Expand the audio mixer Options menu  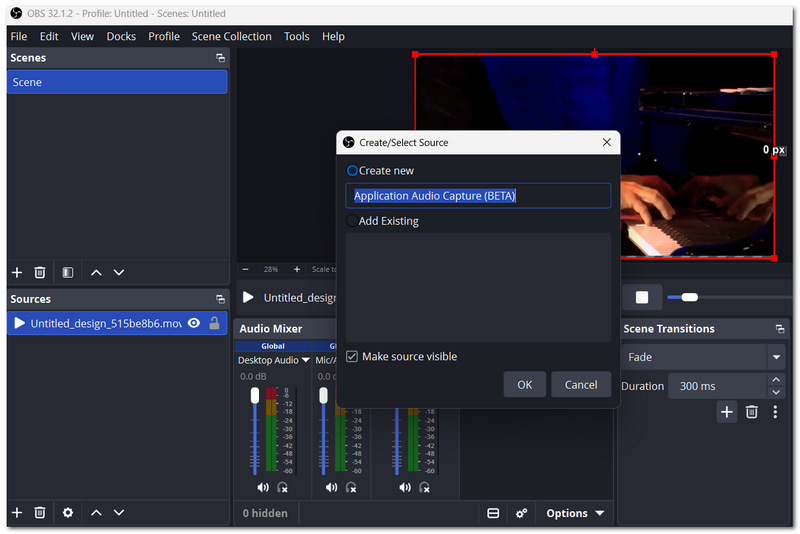(575, 513)
